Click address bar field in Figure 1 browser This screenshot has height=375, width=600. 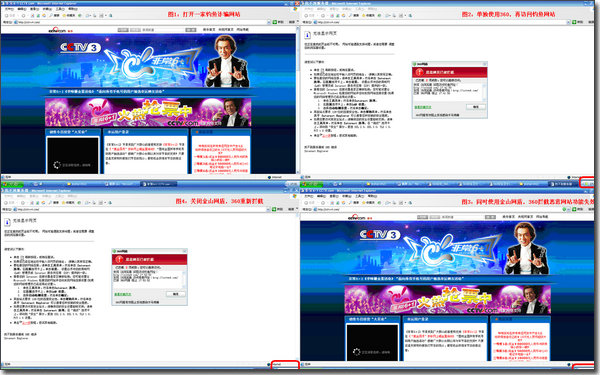[142, 22]
